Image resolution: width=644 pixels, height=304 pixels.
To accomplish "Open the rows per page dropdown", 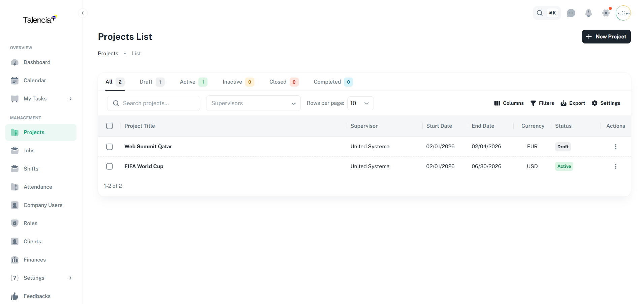I will tap(360, 103).
